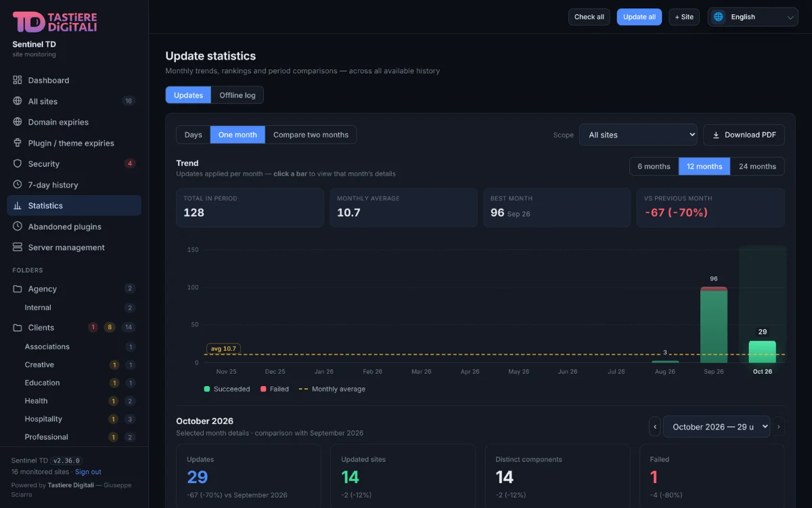The image size is (812, 508).
Task: Switch trend range to 24 months
Action: (757, 167)
